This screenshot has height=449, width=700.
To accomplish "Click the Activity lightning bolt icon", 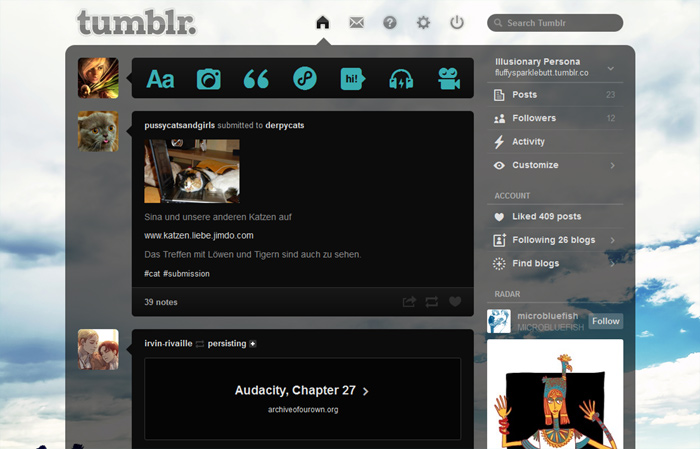I will tap(499, 142).
